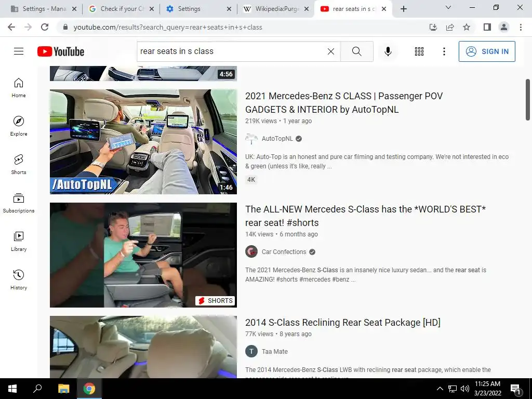Go to YouTube home via logo
This screenshot has height=399, width=532.
coord(61,51)
